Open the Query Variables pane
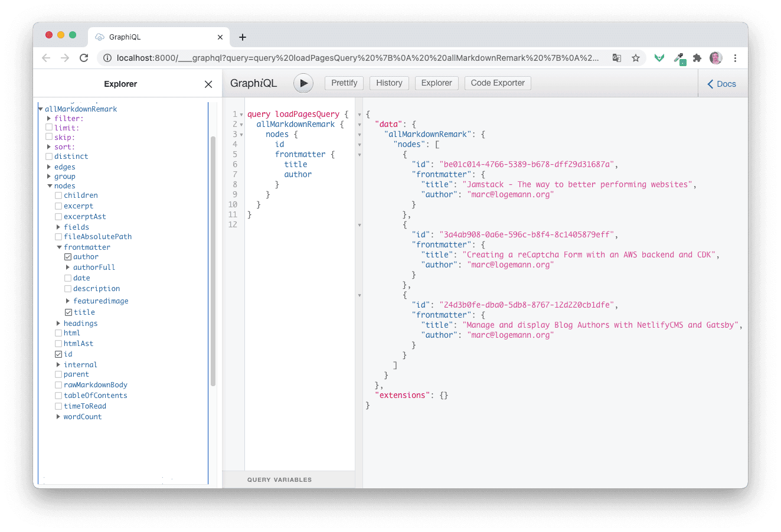Viewport: 781px width, 532px height. (289, 479)
